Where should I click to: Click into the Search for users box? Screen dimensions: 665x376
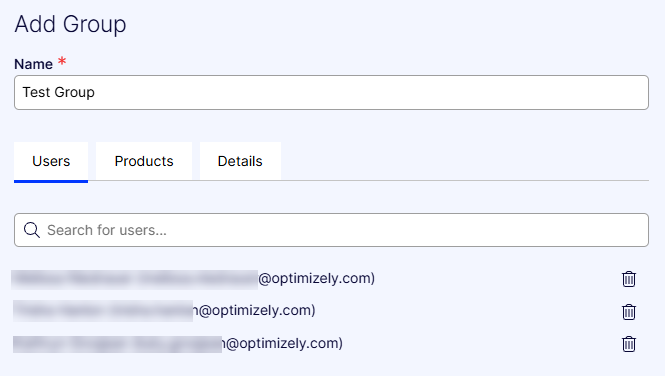(x=331, y=230)
